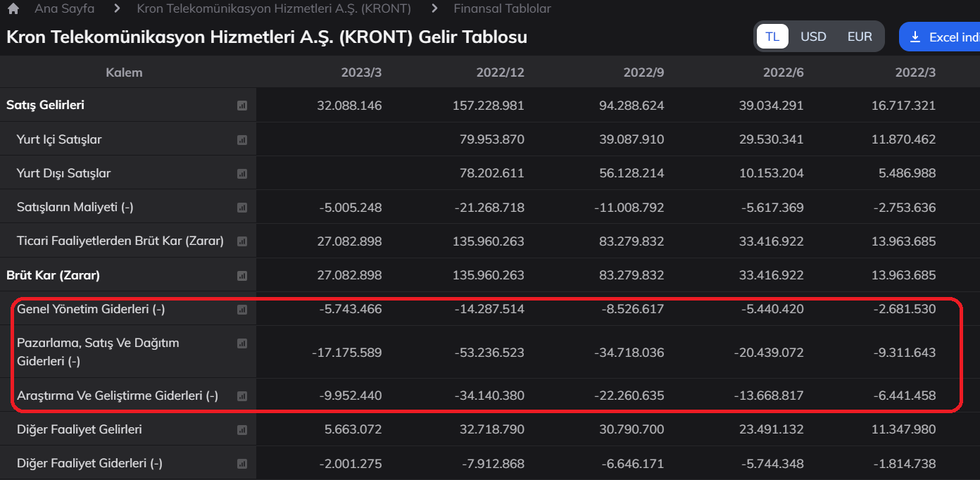Click the home icon in breadcrumb
The image size is (980, 480).
pyautogui.click(x=13, y=9)
